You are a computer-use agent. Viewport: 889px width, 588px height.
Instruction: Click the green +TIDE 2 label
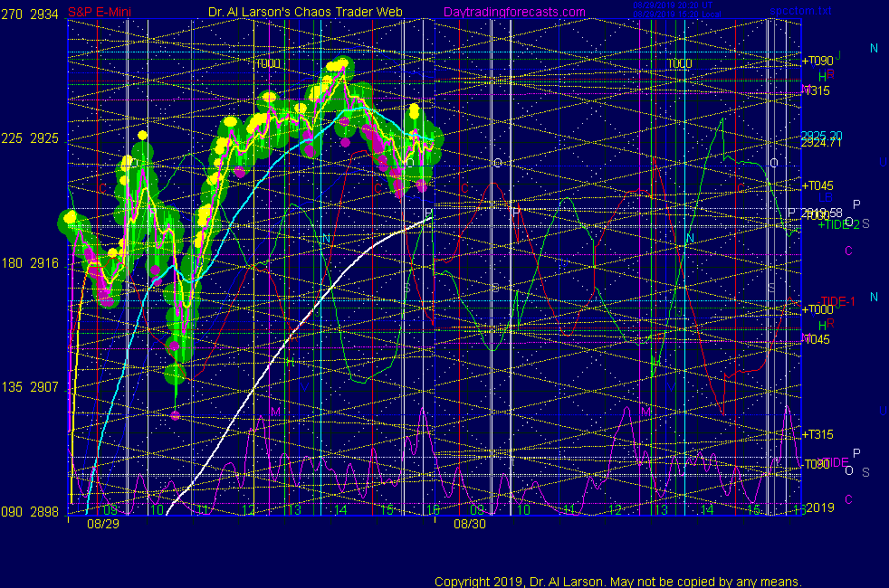click(839, 224)
